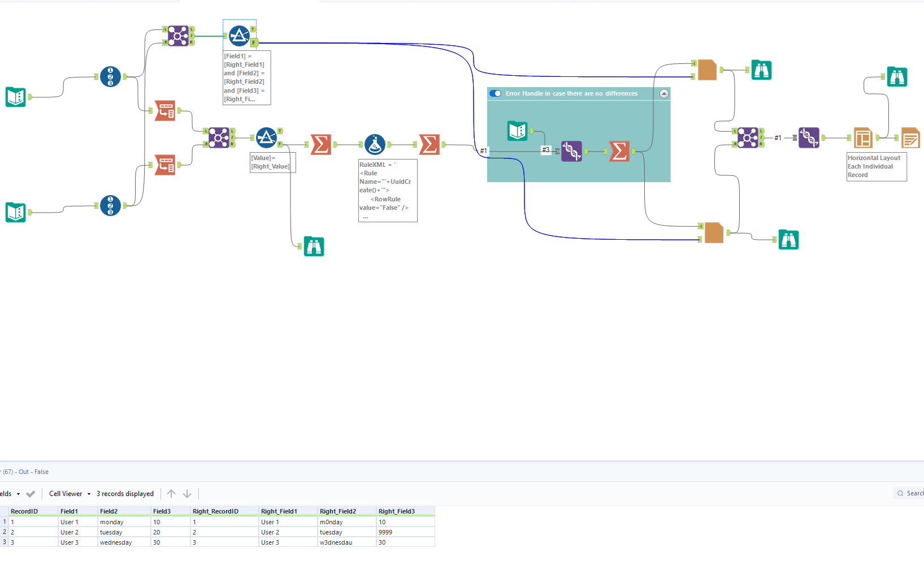Viewport: 924px width, 565px height.
Task: Collapse the Error Handle tool container
Action: pos(665,93)
